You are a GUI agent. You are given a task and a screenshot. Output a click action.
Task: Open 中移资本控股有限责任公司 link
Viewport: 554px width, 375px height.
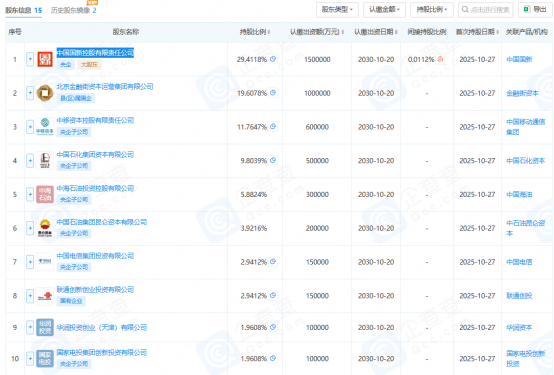95,120
